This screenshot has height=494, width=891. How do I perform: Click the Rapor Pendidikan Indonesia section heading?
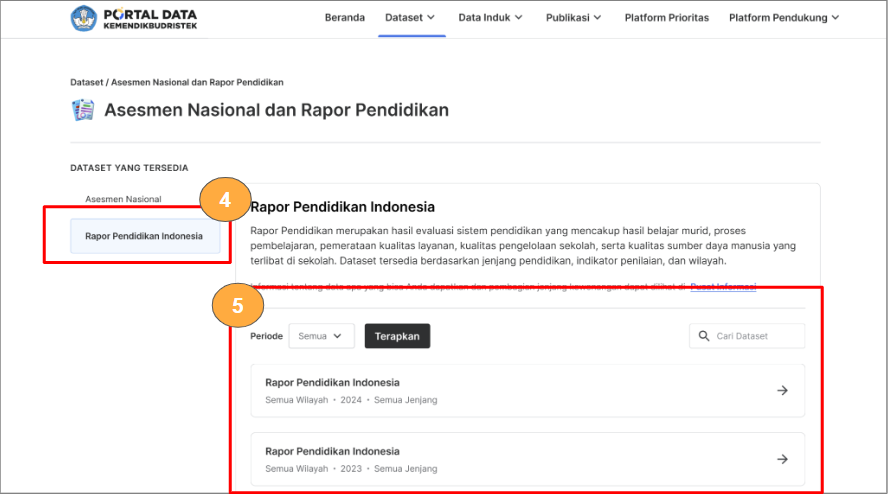point(343,207)
